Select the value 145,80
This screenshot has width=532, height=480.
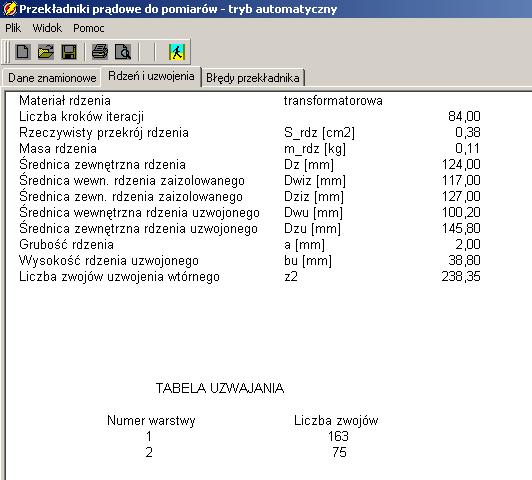tap(461, 228)
